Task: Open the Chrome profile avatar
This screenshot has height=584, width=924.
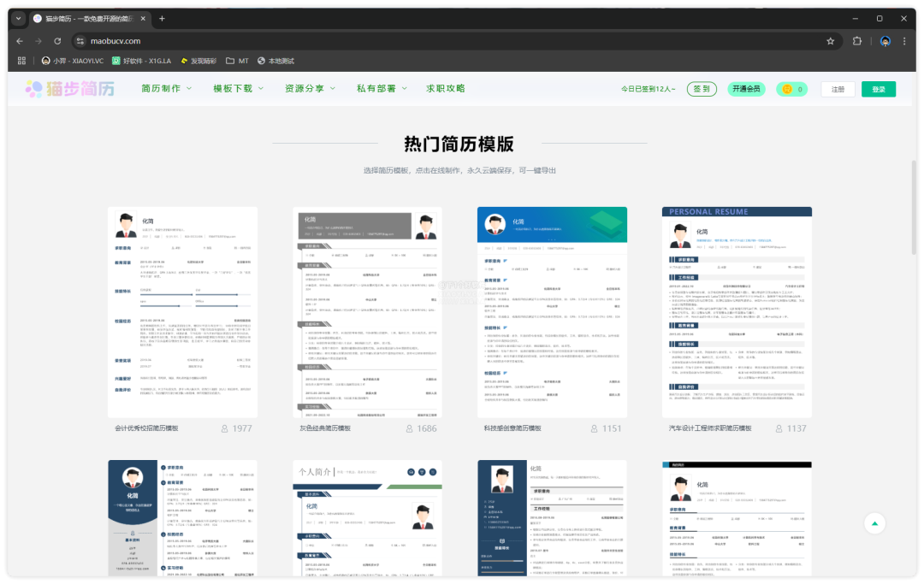Action: pyautogui.click(x=885, y=41)
